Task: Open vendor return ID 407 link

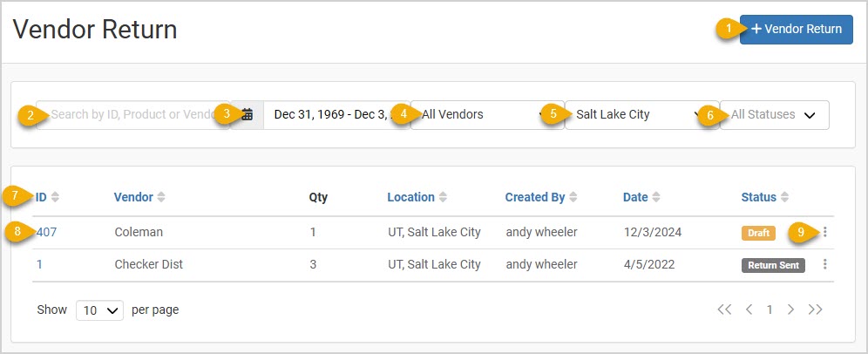Action: (46, 232)
